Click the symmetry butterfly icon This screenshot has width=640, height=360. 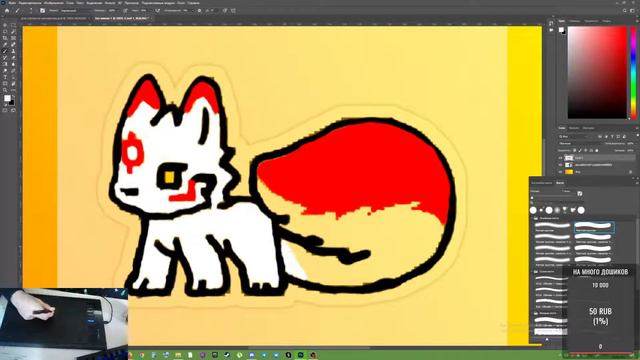233,11
